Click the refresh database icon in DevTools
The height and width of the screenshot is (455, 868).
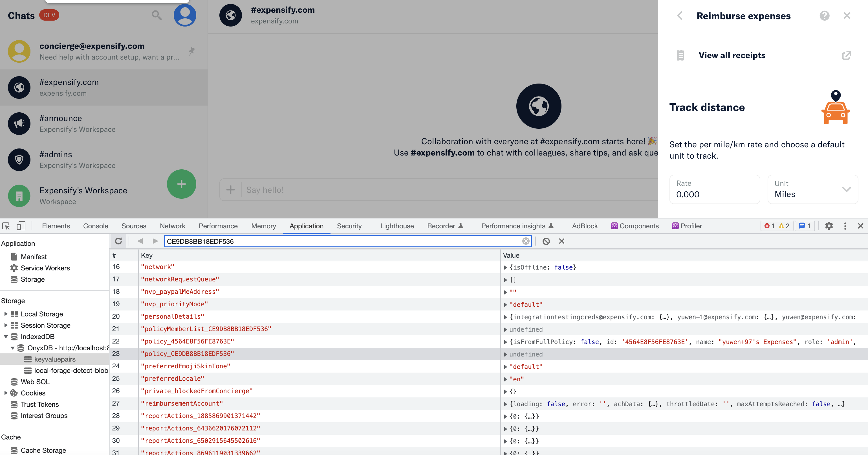[x=118, y=241]
